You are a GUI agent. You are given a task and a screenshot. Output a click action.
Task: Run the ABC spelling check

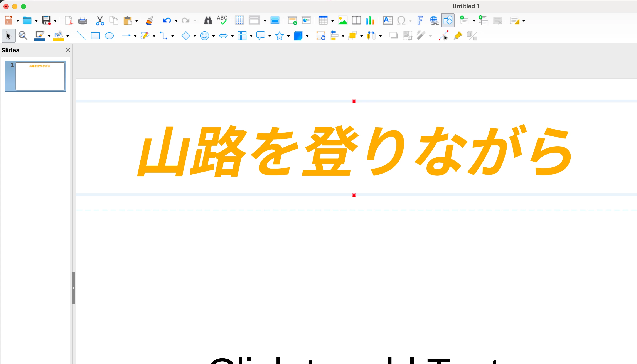(222, 20)
